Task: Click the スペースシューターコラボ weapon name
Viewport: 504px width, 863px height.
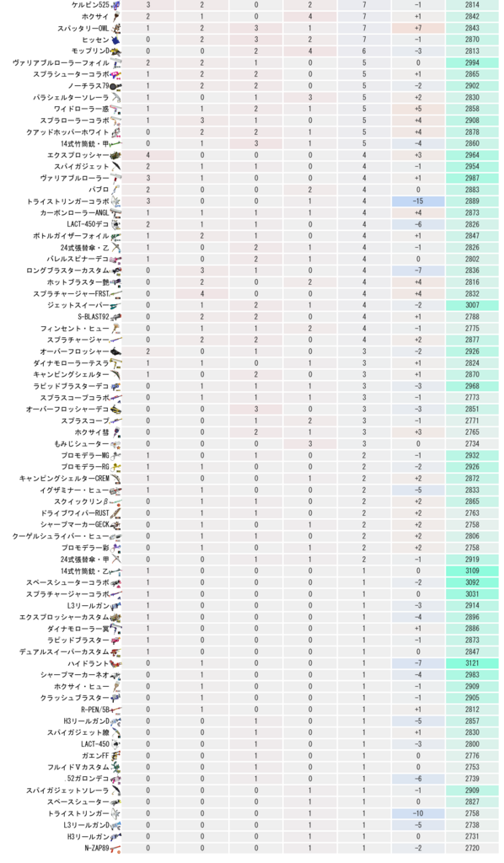Action: pyautogui.click(x=67, y=583)
